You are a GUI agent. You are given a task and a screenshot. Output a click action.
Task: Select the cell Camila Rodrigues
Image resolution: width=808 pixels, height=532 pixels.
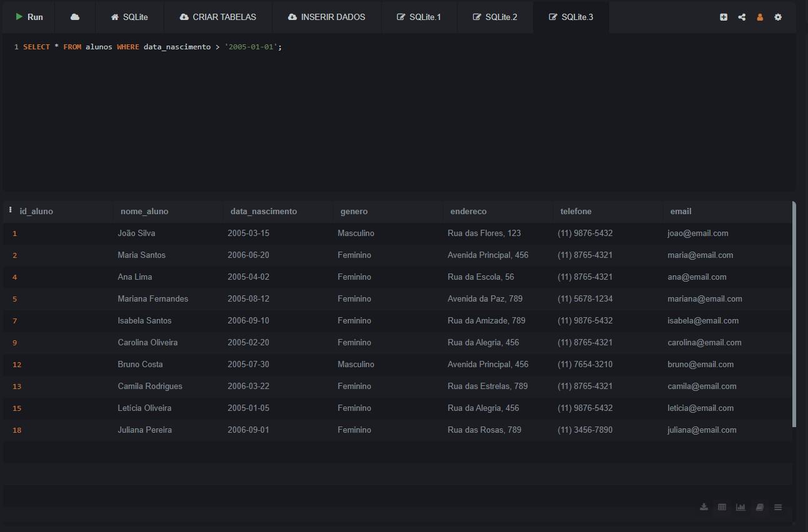pyautogui.click(x=150, y=386)
